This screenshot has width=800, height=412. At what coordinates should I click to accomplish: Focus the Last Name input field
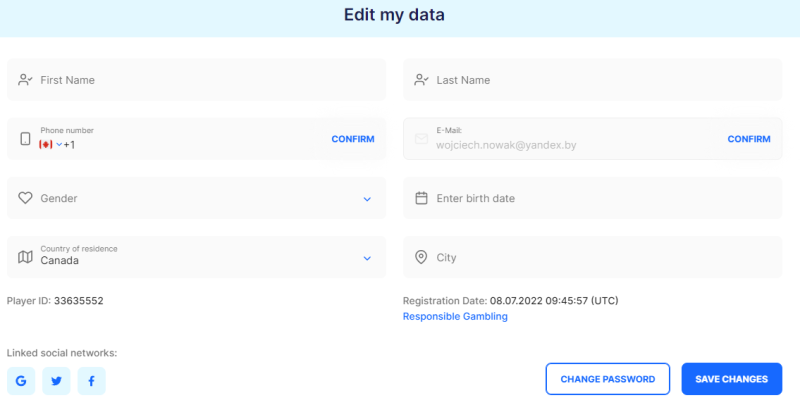click(x=600, y=80)
